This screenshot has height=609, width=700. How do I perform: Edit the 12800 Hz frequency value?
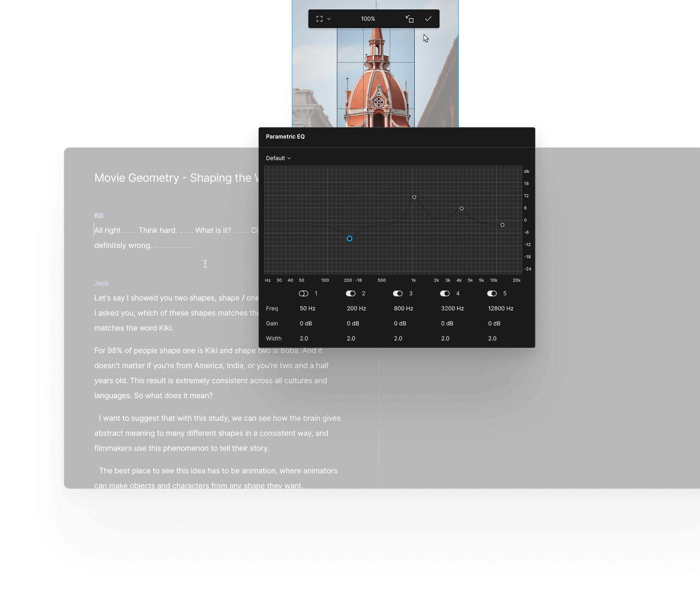coord(501,308)
